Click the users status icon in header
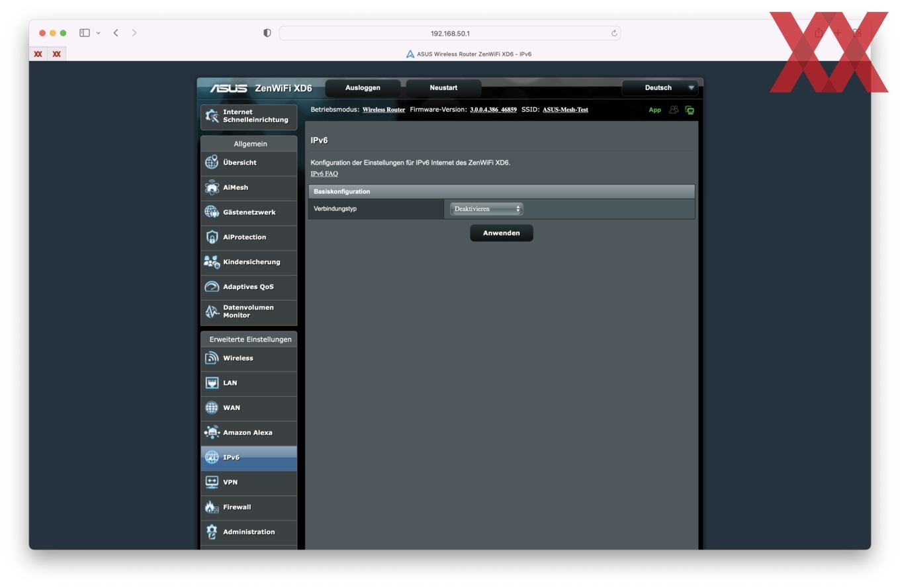 [674, 110]
